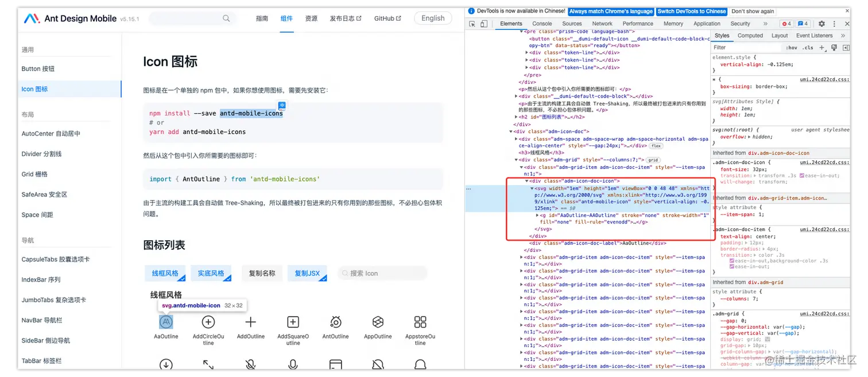The width and height of the screenshot is (868, 377).
Task: Click the Ant Design Mobile logo
Action: point(32,18)
